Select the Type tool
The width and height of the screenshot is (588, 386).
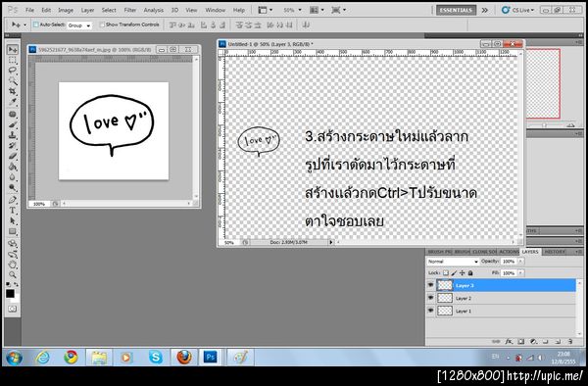pyautogui.click(x=13, y=211)
